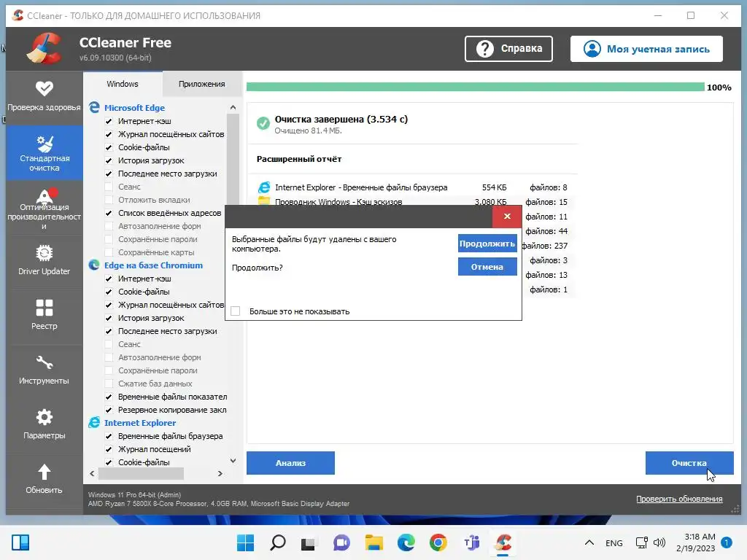Click scroll-down arrow of cleaner list
Viewport: 747px width, 560px height.
[233, 461]
